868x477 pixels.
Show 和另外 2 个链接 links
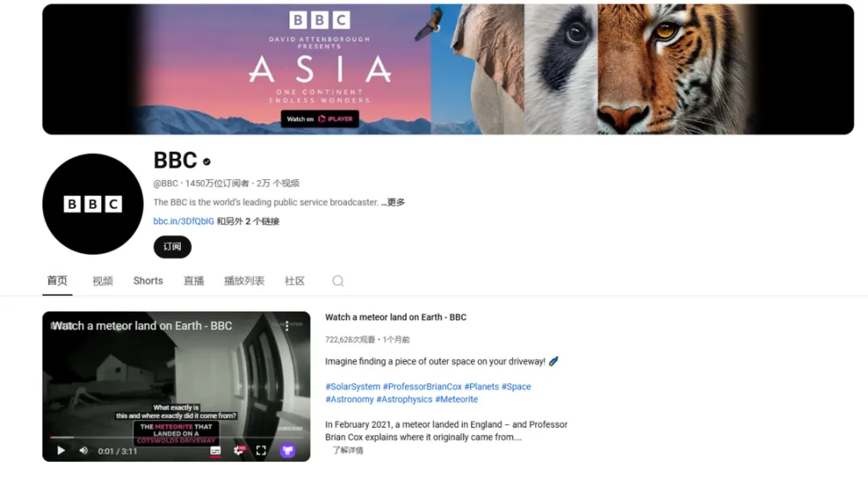point(248,221)
